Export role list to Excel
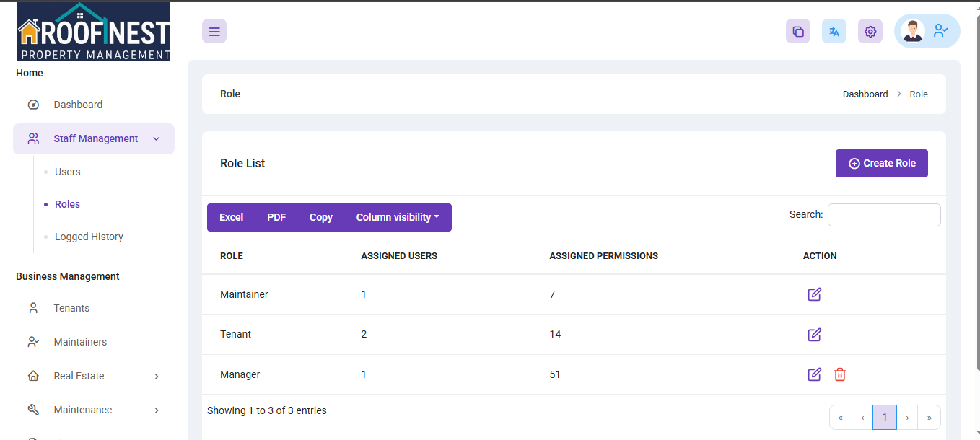This screenshot has height=440, width=980. 231,217
